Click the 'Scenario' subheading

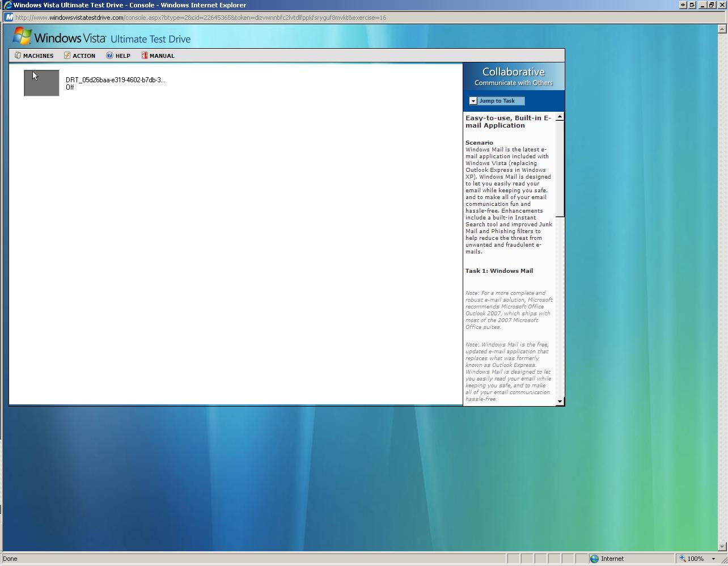pyautogui.click(x=479, y=143)
